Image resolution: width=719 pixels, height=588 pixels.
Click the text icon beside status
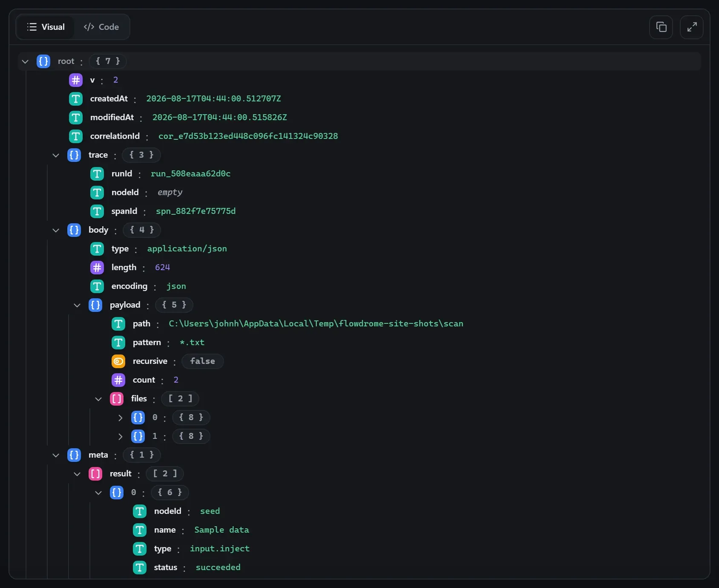(140, 568)
